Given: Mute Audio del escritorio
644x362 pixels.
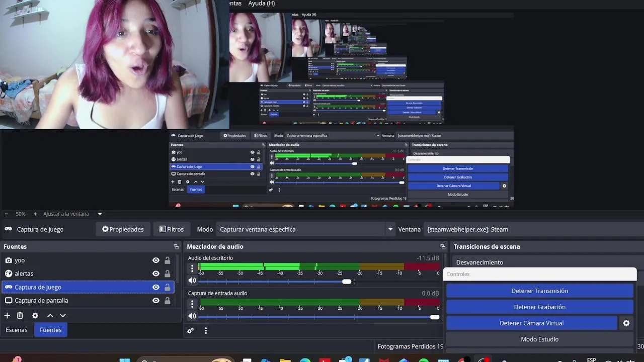Looking at the screenshot, I should click(192, 281).
